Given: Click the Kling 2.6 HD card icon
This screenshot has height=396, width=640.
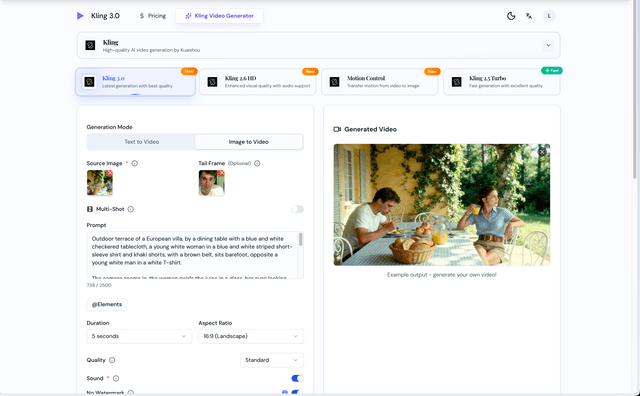Looking at the screenshot, I should (212, 82).
